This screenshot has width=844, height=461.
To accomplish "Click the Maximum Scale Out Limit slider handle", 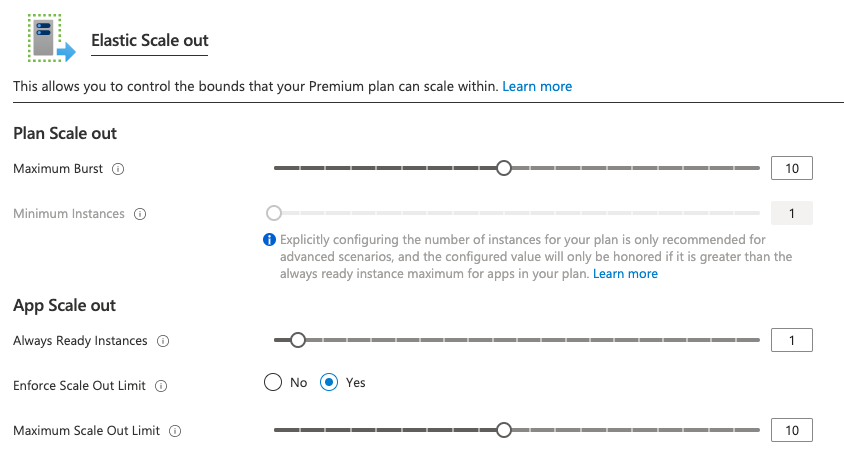I will (504, 430).
